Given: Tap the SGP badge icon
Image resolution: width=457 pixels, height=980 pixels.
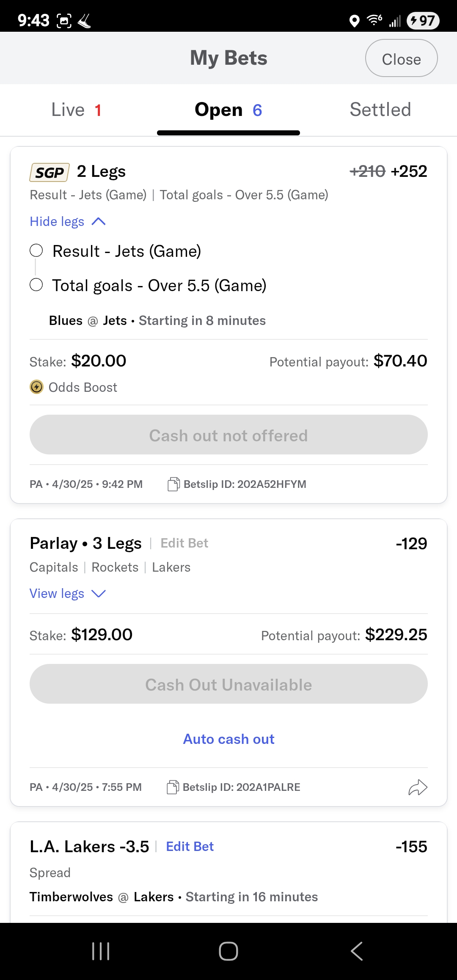Looking at the screenshot, I should (x=50, y=172).
